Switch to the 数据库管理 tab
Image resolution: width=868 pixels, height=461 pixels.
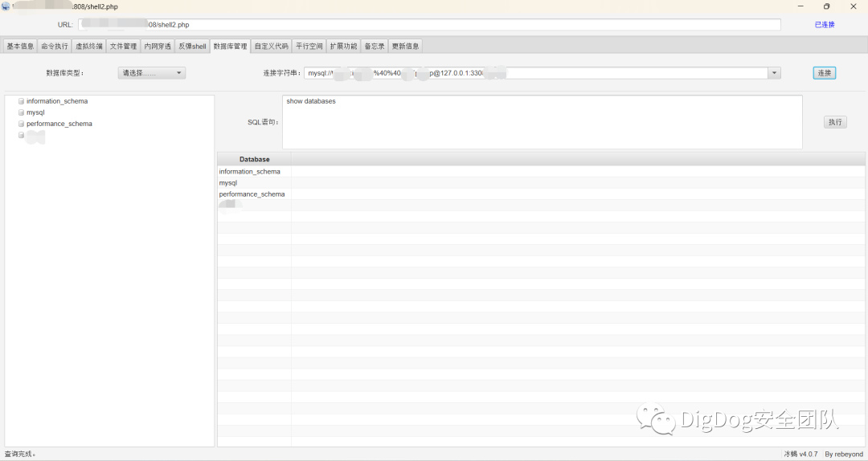click(231, 46)
